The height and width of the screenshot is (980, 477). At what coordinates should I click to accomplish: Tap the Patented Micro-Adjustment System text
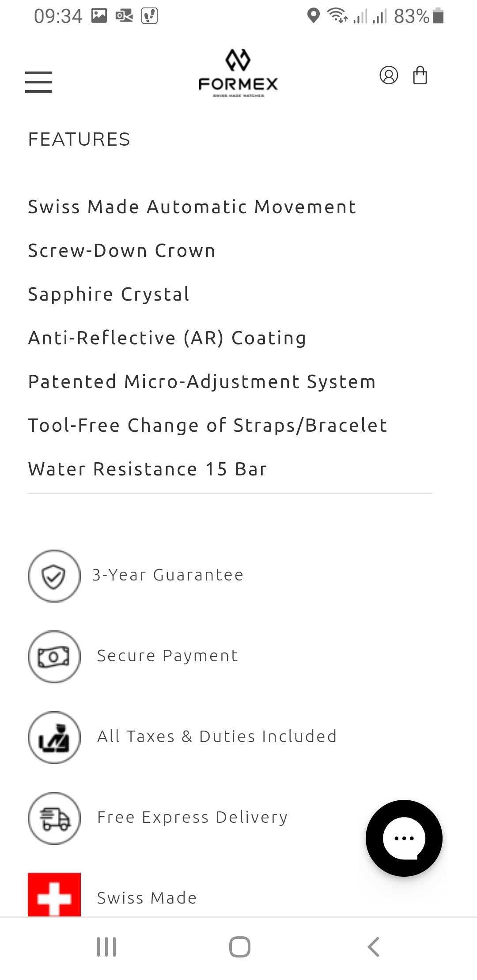pos(202,382)
